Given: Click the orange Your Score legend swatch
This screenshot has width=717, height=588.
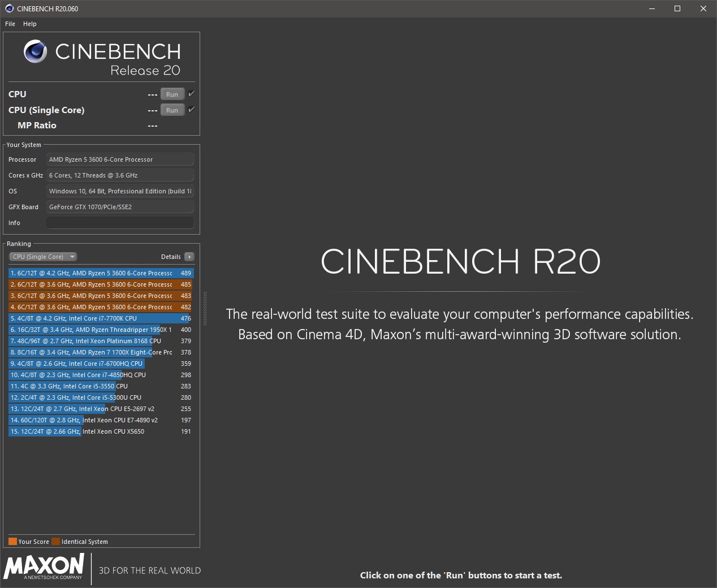Looking at the screenshot, I should (12, 542).
